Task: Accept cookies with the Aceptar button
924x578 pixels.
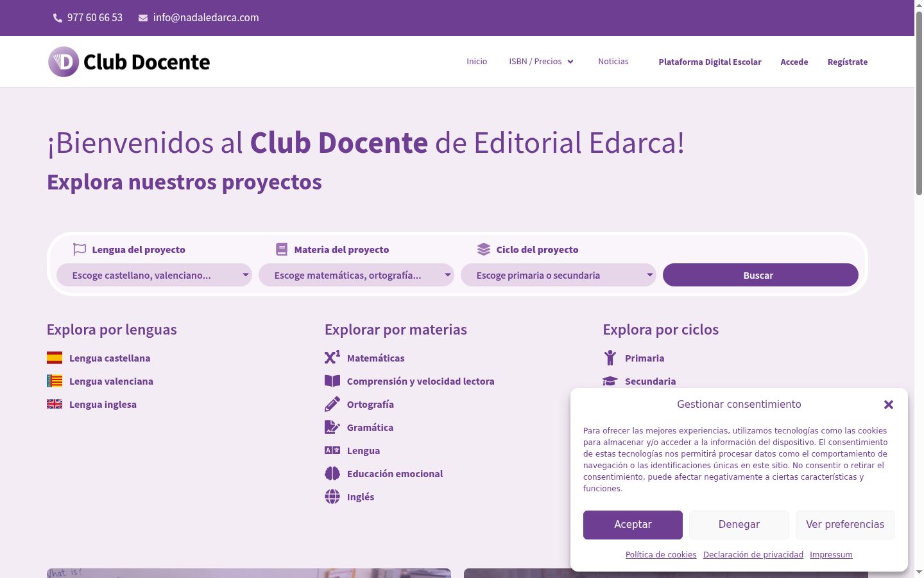Action: point(633,525)
